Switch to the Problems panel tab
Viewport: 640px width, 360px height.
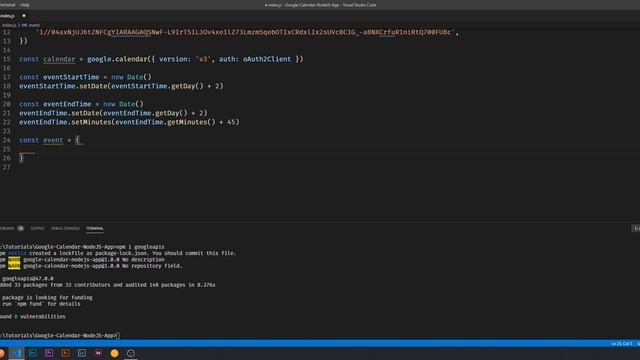7,229
